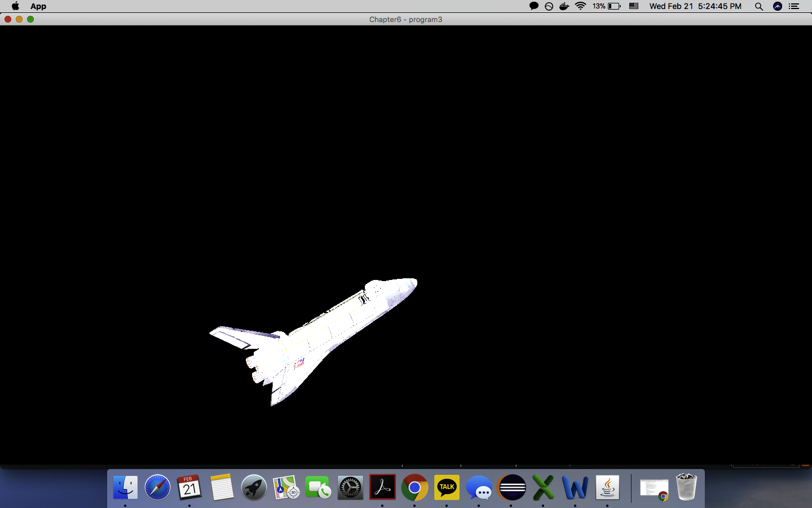Open the Wi-Fi status menu
The image size is (812, 508).
[x=580, y=6]
